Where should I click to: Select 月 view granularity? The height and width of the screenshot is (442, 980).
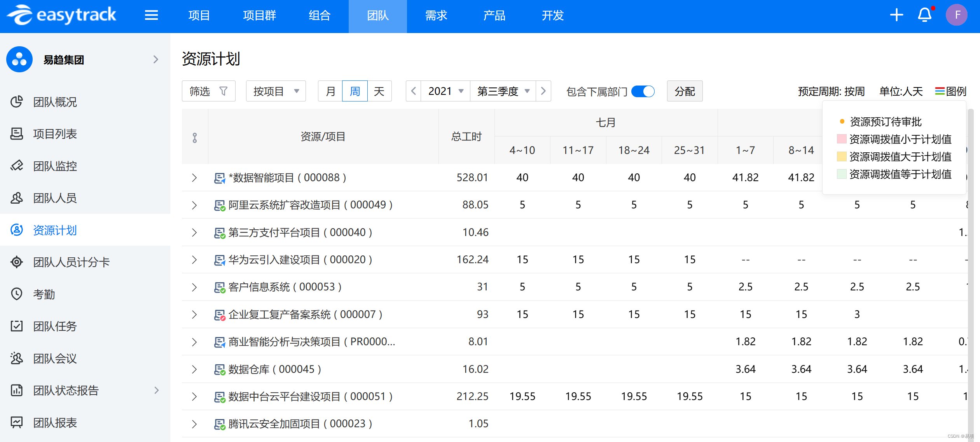330,91
